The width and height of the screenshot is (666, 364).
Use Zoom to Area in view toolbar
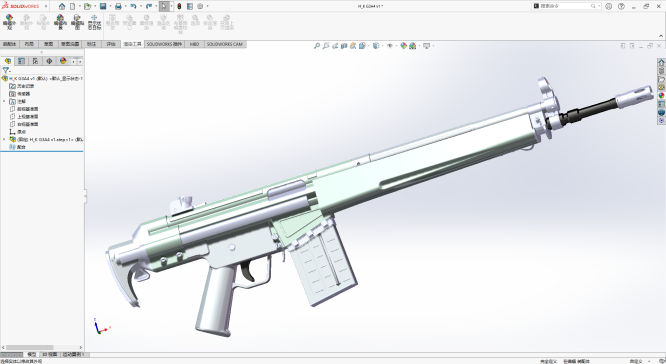pyautogui.click(x=326, y=46)
